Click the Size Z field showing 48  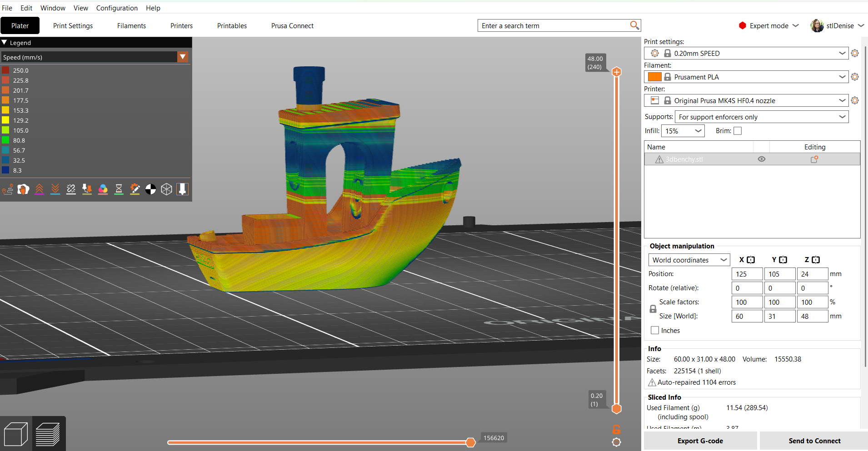coord(813,316)
